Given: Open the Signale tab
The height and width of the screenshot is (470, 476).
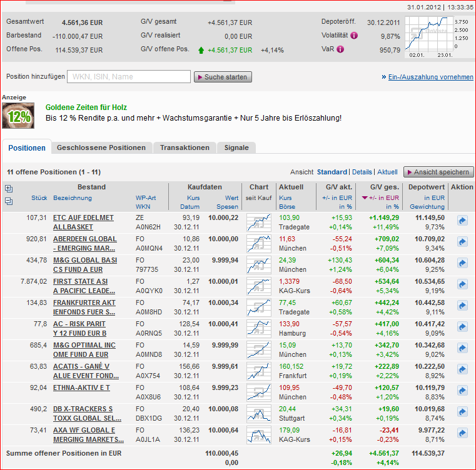Looking at the screenshot, I should [x=236, y=147].
